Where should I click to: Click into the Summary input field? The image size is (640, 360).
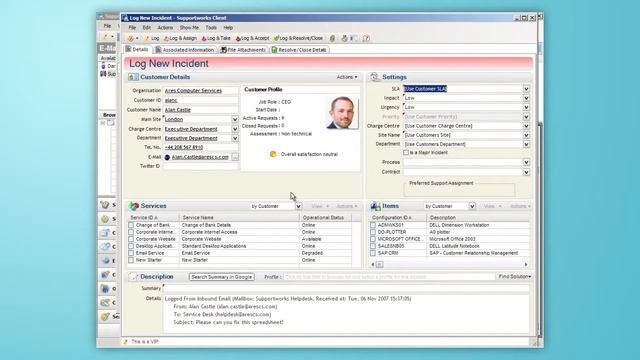click(x=346, y=289)
